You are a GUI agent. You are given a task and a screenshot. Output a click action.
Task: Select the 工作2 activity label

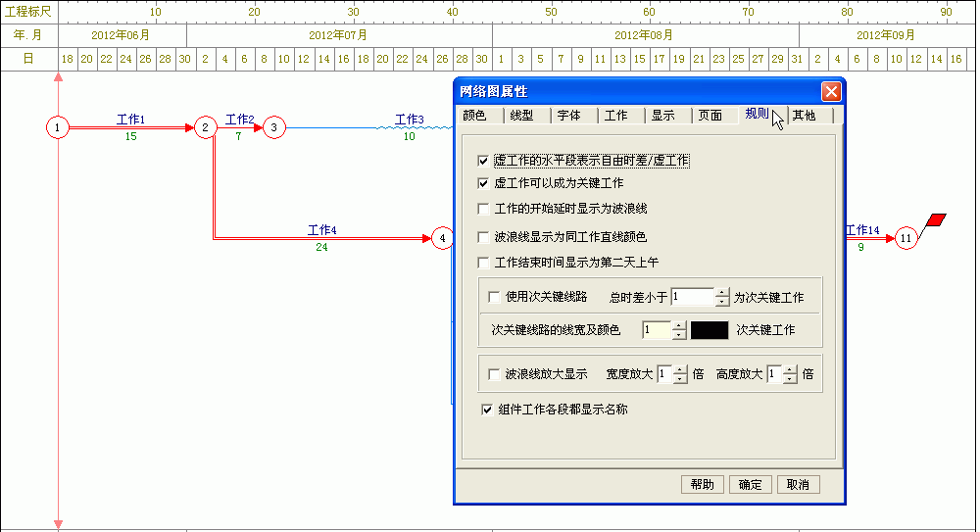coord(239,120)
